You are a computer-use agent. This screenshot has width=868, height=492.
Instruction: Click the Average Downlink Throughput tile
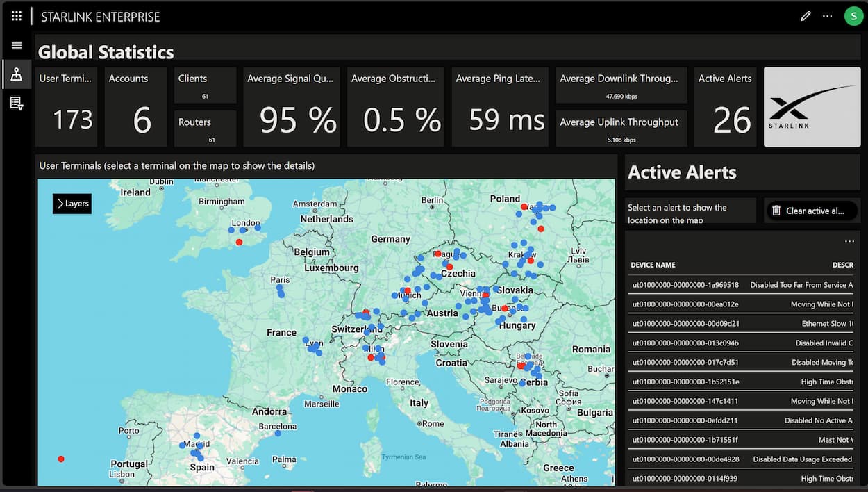pyautogui.click(x=621, y=85)
